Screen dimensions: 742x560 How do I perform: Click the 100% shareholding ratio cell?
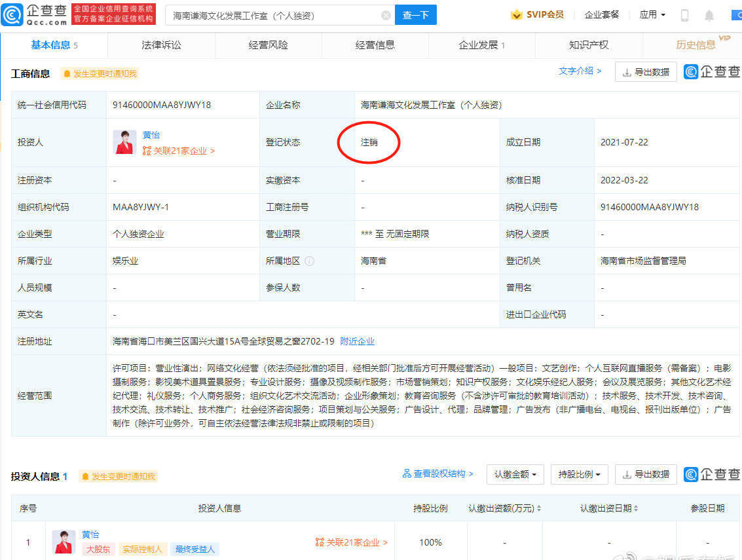(x=431, y=542)
